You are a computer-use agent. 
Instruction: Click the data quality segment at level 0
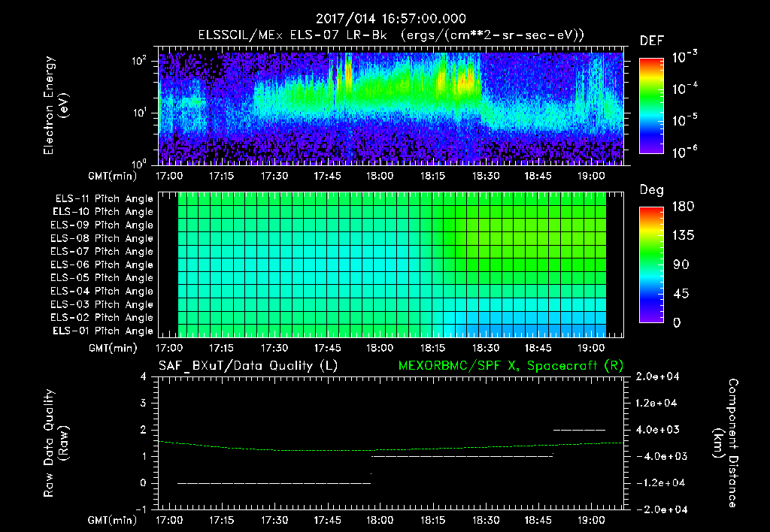(x=274, y=483)
